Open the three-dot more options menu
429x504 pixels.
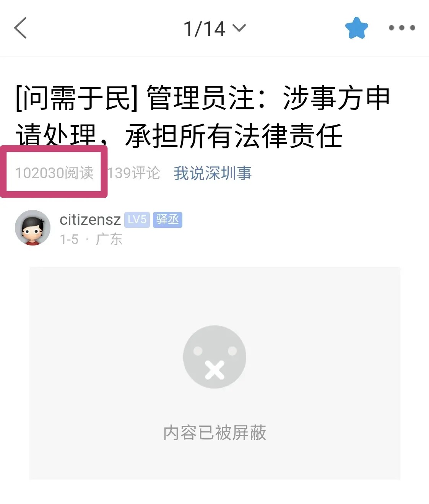pyautogui.click(x=402, y=28)
